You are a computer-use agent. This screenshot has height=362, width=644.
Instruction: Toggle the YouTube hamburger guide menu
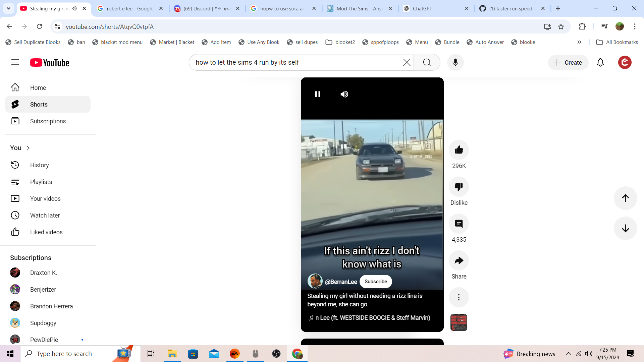15,62
